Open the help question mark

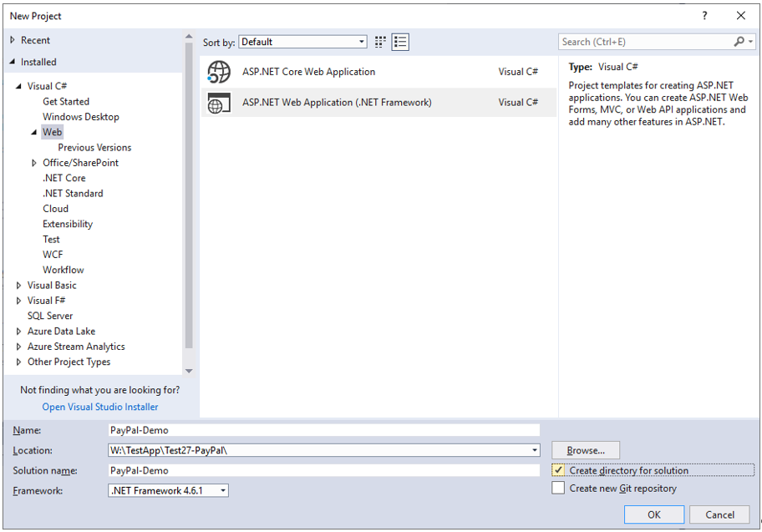pyautogui.click(x=704, y=16)
